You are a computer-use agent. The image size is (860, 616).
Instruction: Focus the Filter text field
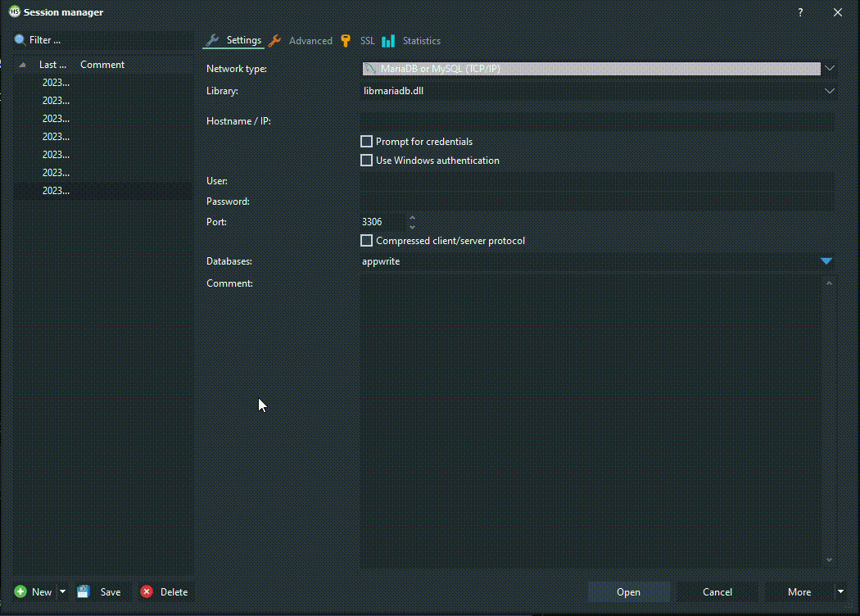[110, 40]
